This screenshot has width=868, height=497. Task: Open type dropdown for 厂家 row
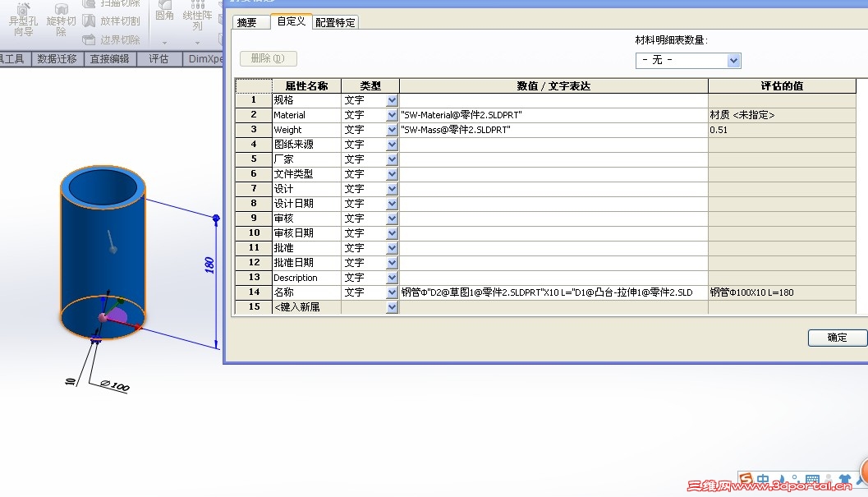coord(392,159)
